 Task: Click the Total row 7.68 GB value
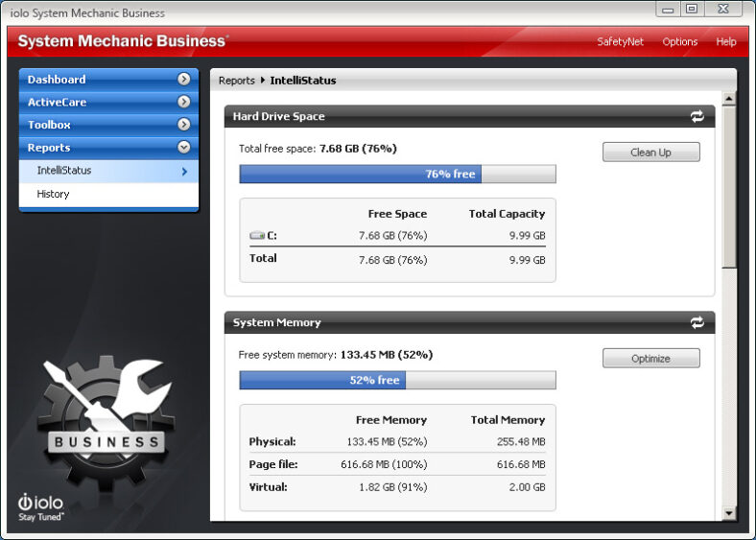click(x=393, y=260)
